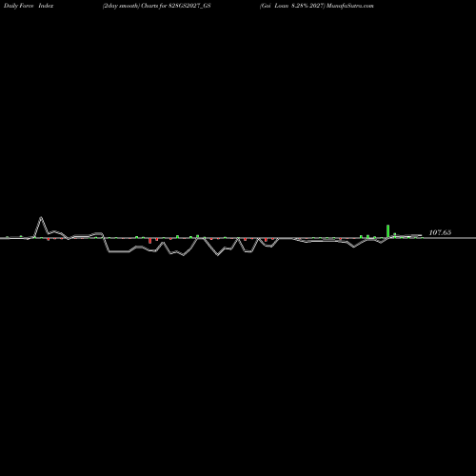This screenshot has height=476, width=476.
Task: Click the 'Daily Force Index' title text
Action: coord(29,6)
